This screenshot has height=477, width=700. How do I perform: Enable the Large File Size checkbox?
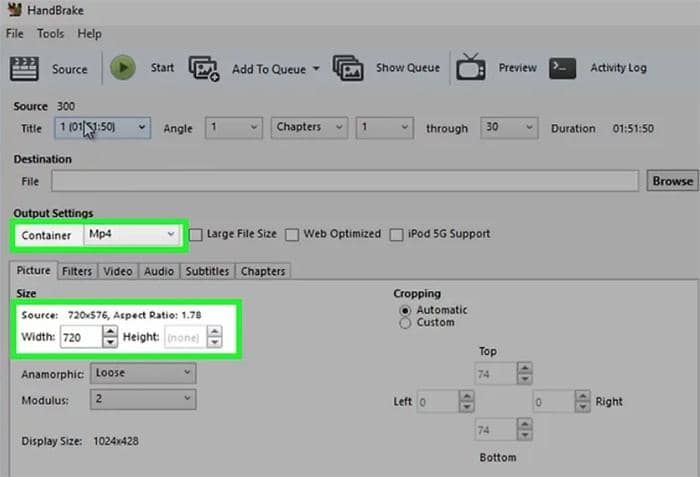coord(196,234)
